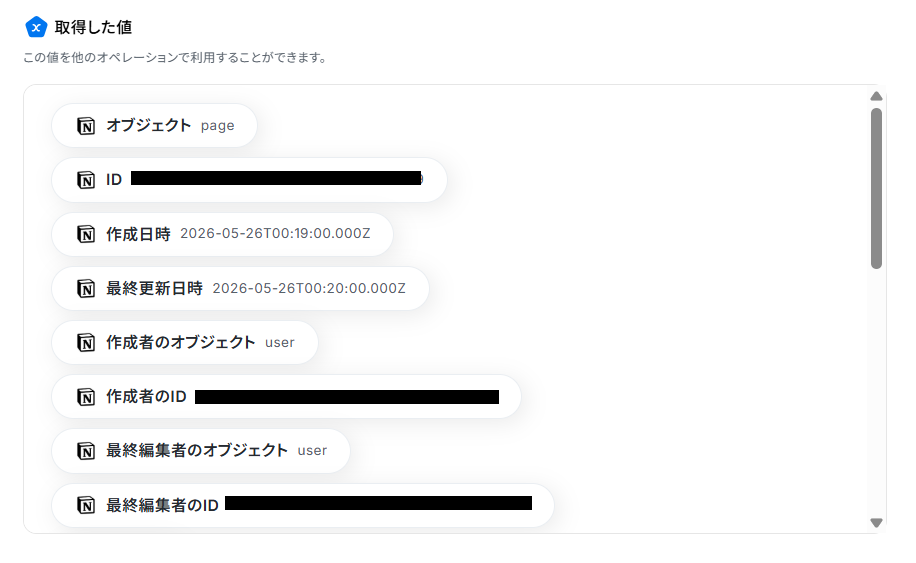Pick the 最終編集者のID value chip
Viewport: 916px width, 563px height.
(x=303, y=505)
